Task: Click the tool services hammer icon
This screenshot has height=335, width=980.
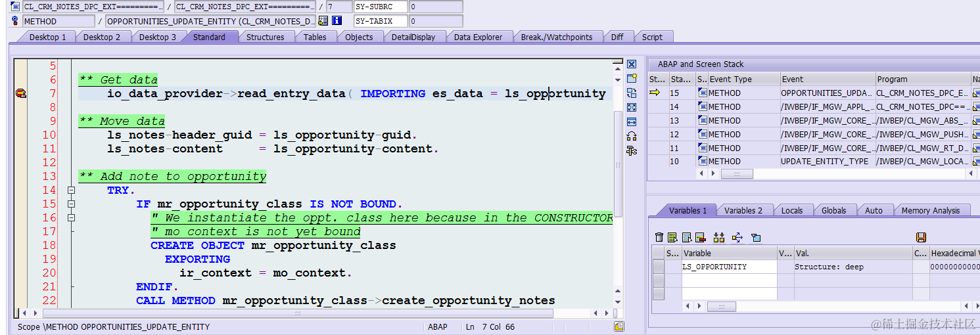Action: (632, 150)
